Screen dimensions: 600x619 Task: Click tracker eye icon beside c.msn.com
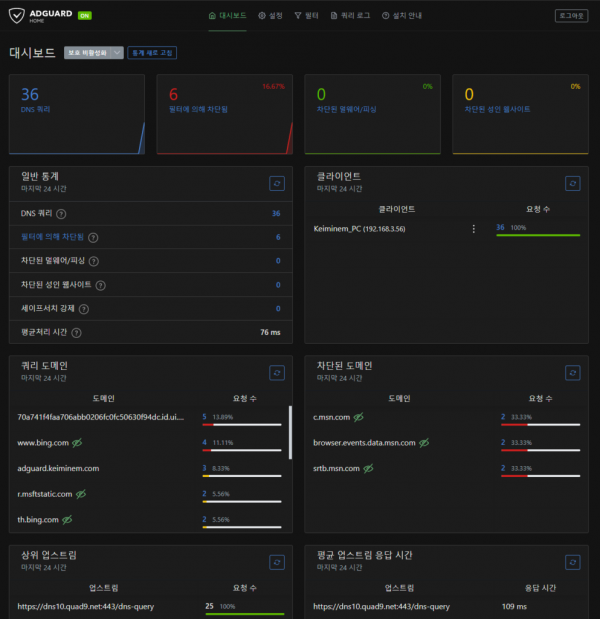tap(358, 416)
